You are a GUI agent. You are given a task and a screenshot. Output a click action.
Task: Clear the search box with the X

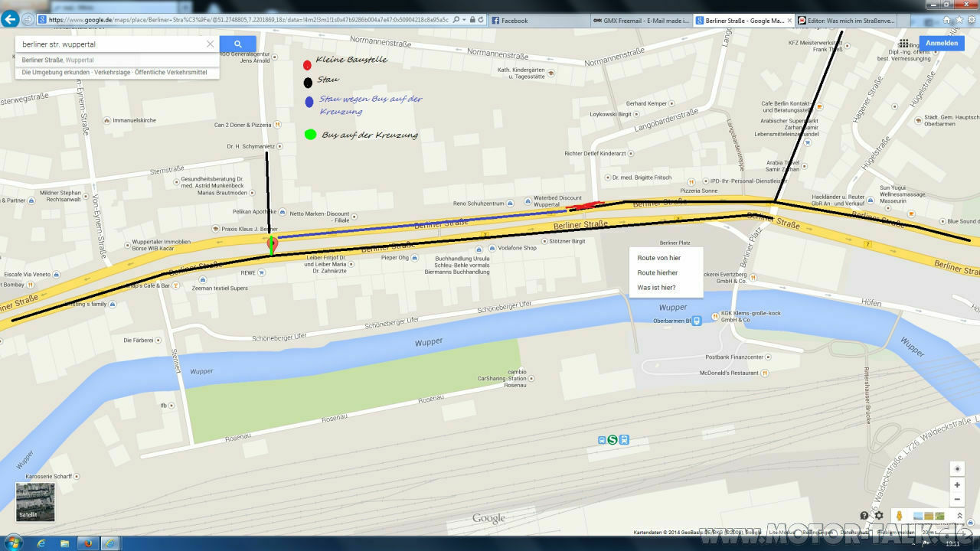click(x=210, y=44)
